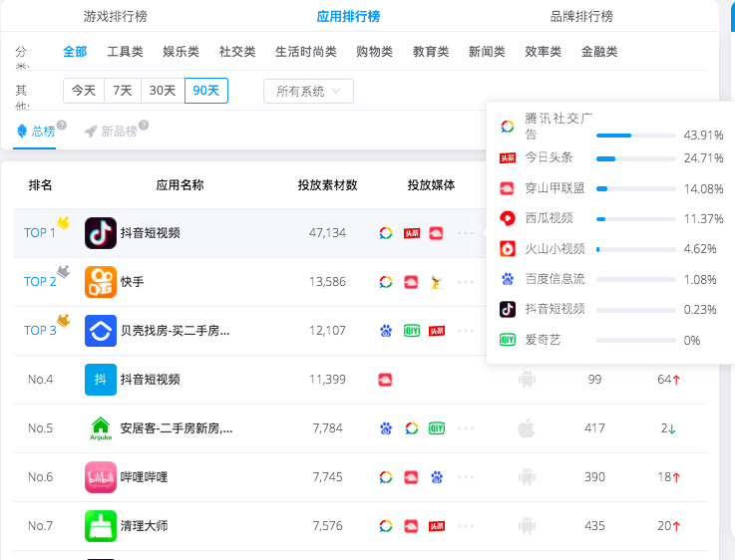Click 穿山甲 media icon in No.4 row
735x560 pixels.
click(385, 380)
